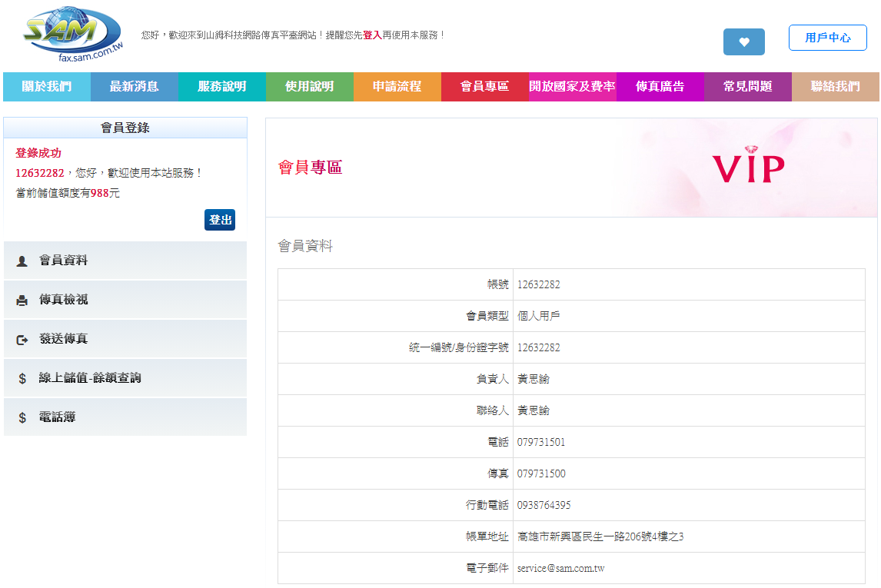Click the dollar icon beside 電話簿
The image size is (881, 588).
click(x=22, y=417)
